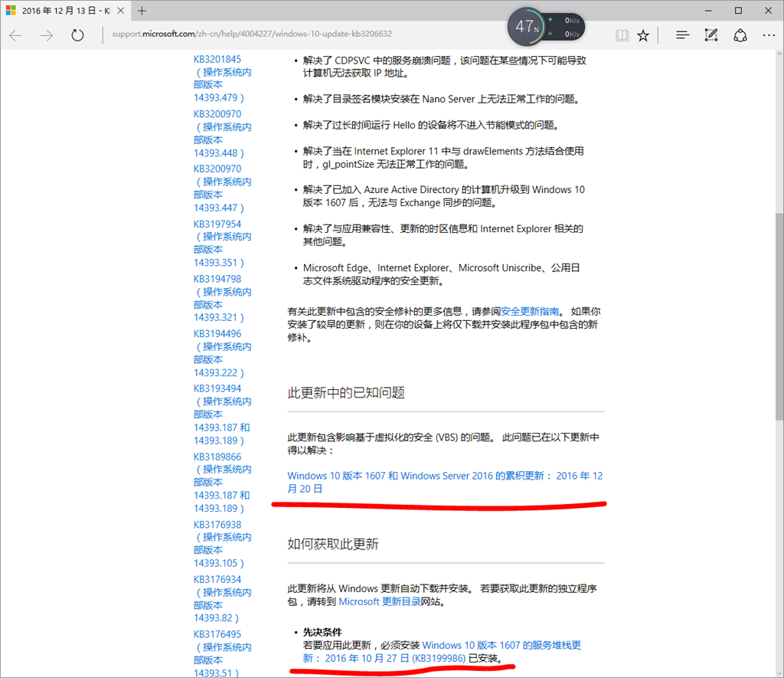The height and width of the screenshot is (678, 784).
Task: Click the CDPSVC service crash bullet text
Action: tap(445, 67)
